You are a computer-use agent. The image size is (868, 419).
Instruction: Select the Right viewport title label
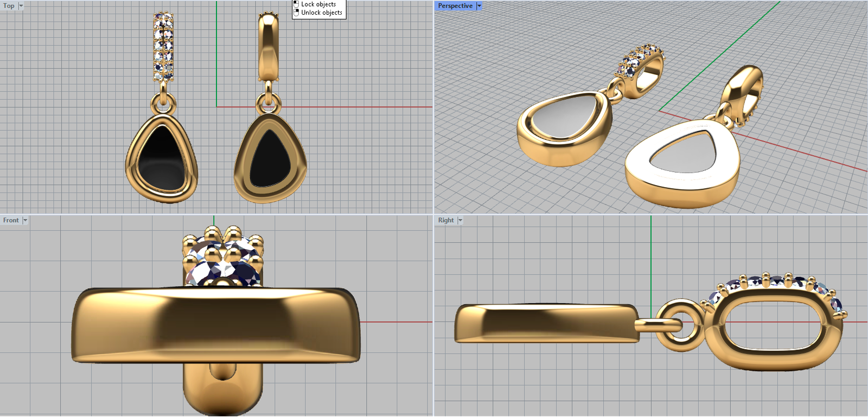click(x=446, y=220)
